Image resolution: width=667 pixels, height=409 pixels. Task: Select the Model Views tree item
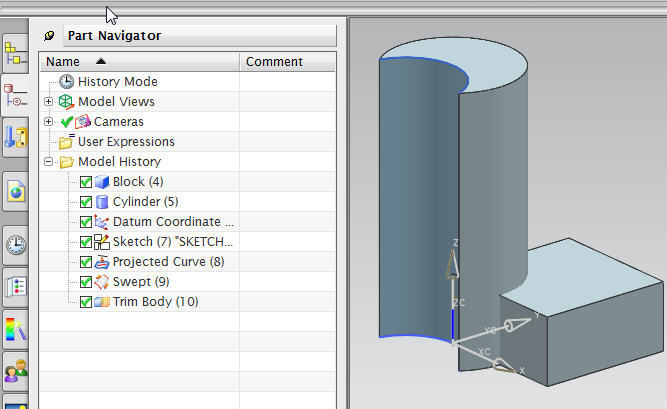116,102
